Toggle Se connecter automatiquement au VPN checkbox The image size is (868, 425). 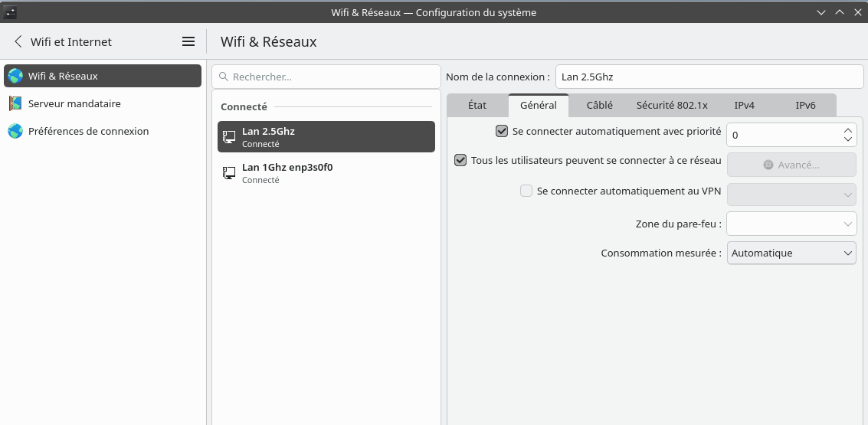526,191
